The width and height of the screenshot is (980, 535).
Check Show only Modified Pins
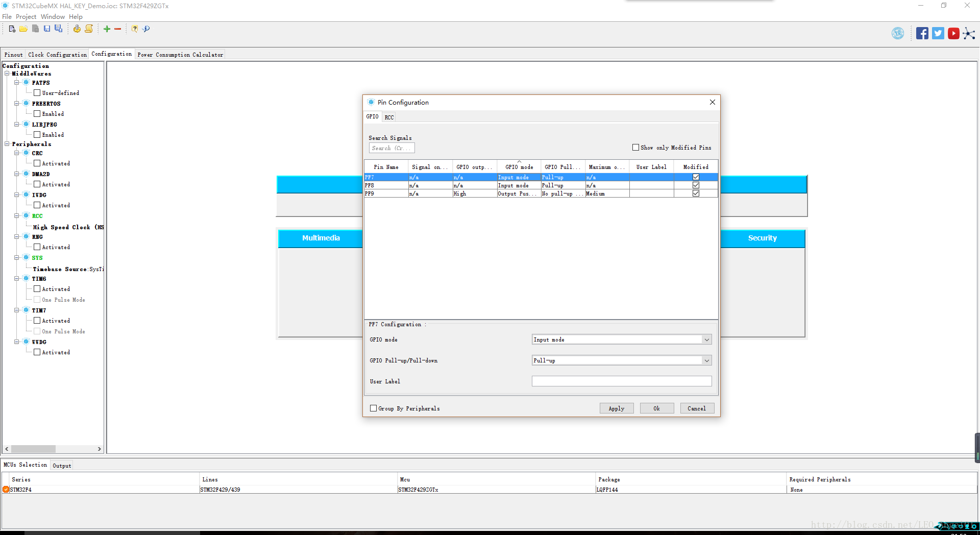click(635, 148)
